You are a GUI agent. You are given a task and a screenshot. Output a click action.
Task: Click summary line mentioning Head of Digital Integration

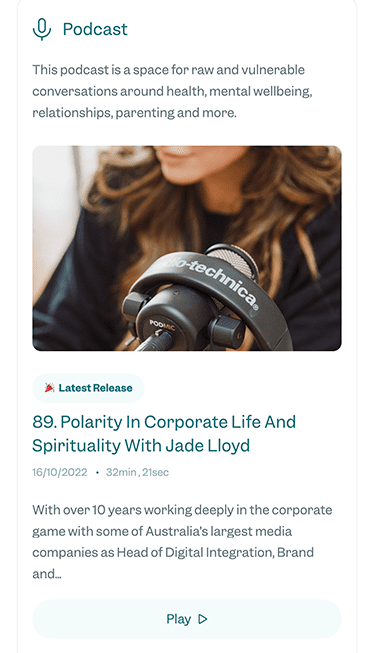pyautogui.click(x=173, y=553)
